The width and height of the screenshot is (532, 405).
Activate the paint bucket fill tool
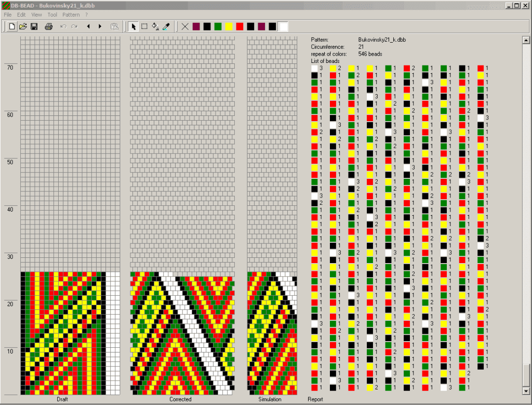tap(155, 27)
